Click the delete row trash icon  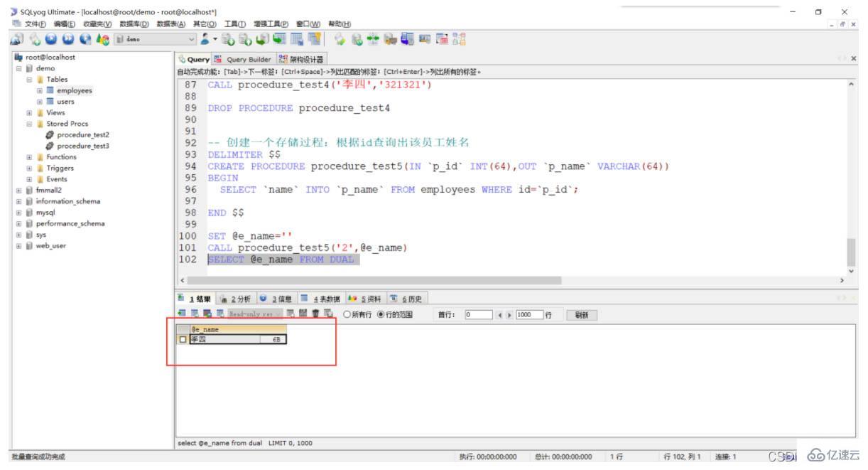point(315,315)
